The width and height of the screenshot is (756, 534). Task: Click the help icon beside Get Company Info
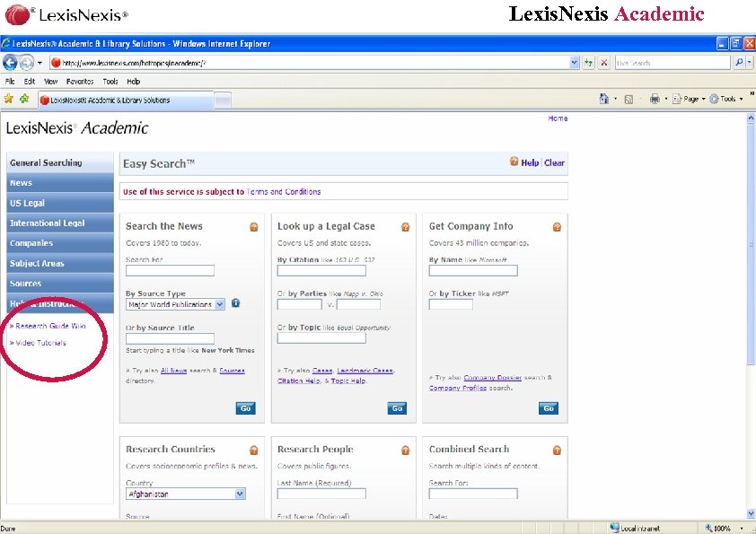(x=556, y=226)
